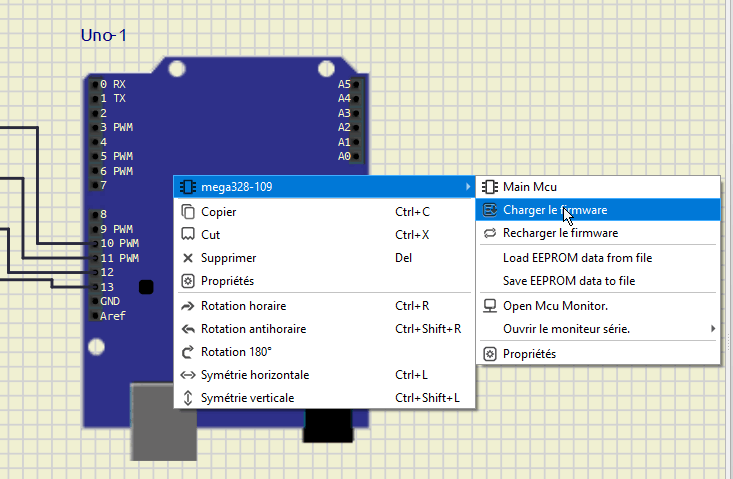Click the Main Mcu chip icon
This screenshot has height=479, width=733.
(x=490, y=187)
